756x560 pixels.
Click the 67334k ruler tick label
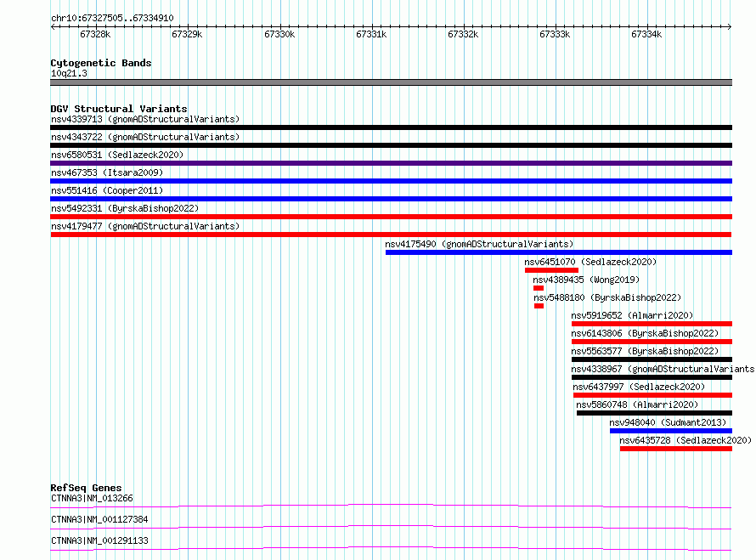[646, 35]
